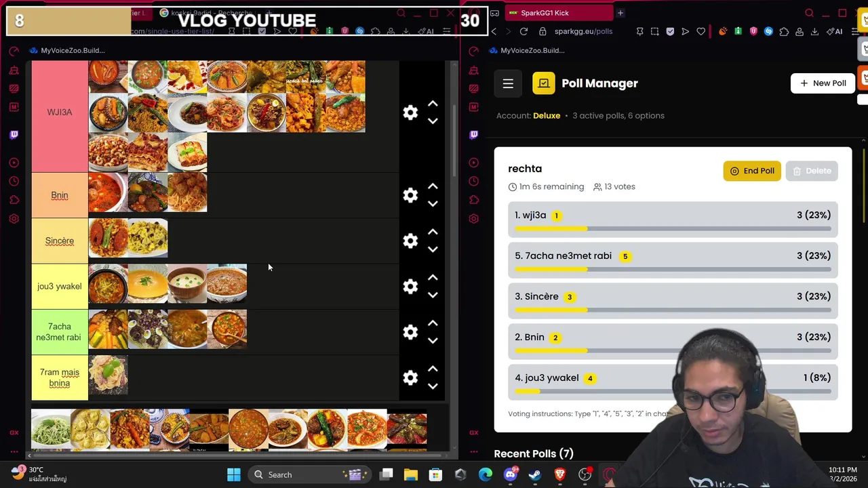Image resolution: width=868 pixels, height=488 pixels.
Task: Open settings gear for 7acha ne3met rabi row
Action: click(x=410, y=332)
